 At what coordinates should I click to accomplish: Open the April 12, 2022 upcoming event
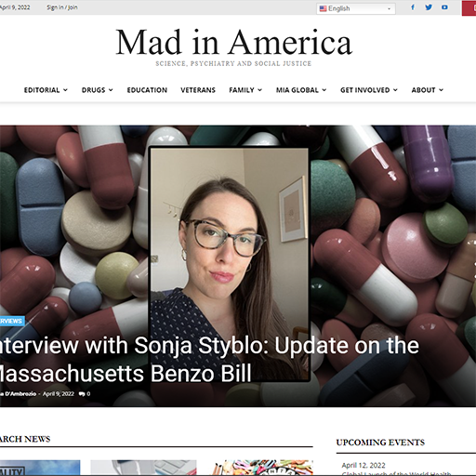(364, 465)
